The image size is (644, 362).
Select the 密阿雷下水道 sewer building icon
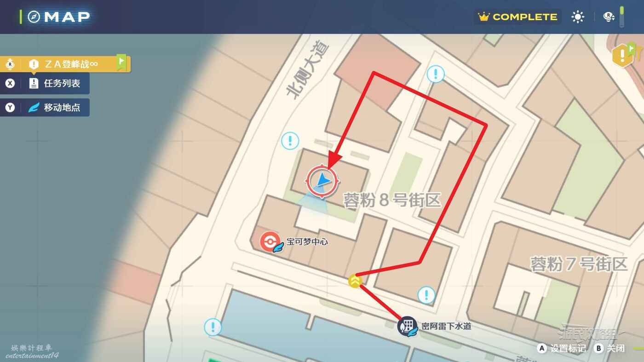(x=407, y=326)
